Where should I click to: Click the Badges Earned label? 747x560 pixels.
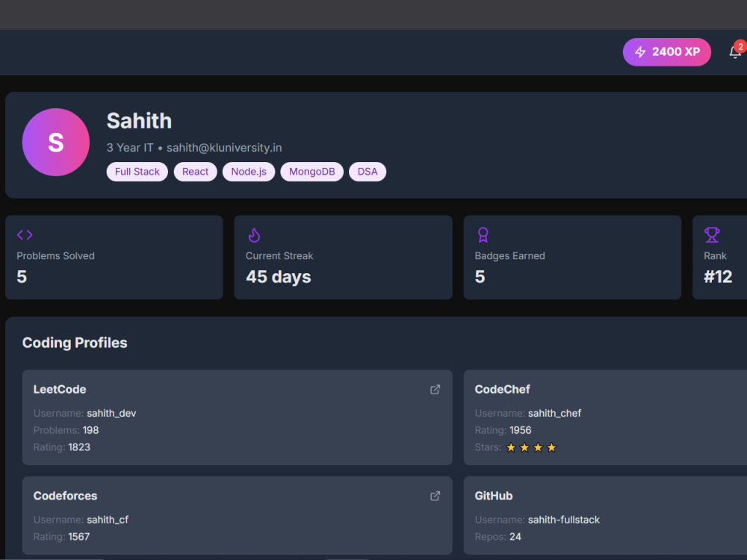click(x=509, y=256)
